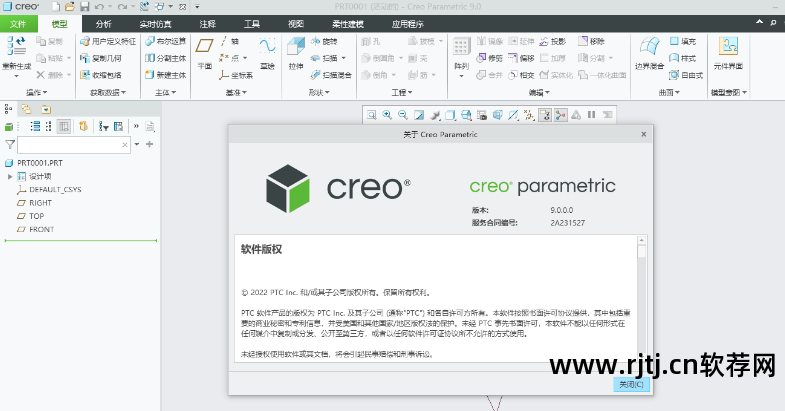Select the 拉伸 extrude tool

click(296, 53)
